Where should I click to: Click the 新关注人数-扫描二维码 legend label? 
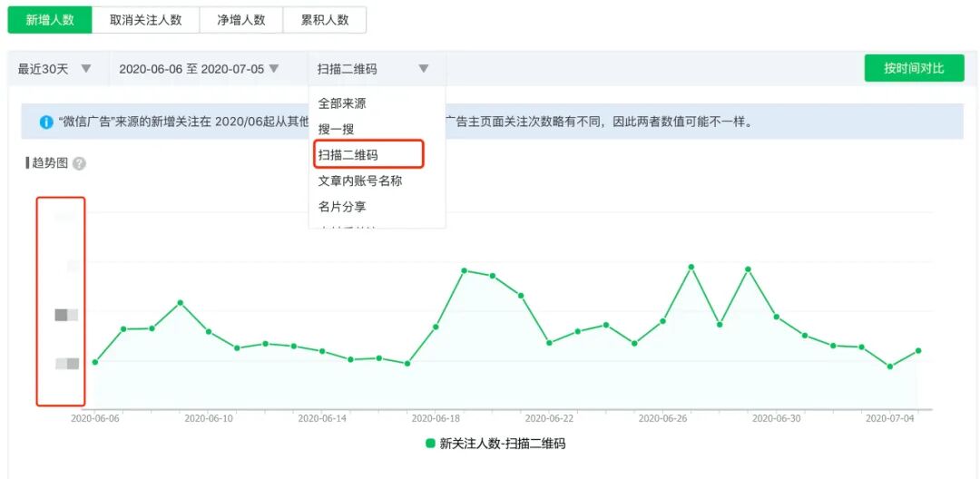[x=503, y=444]
